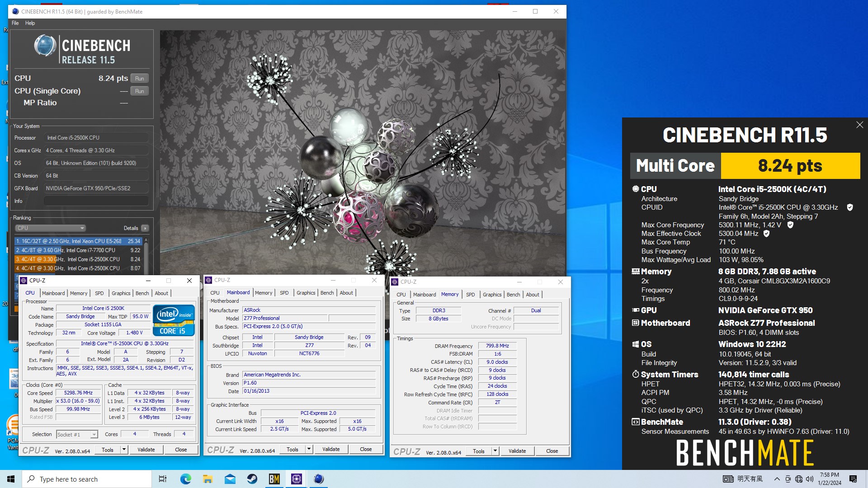Show hidden system tray icons
This screenshot has height=488, width=868.
point(777,479)
